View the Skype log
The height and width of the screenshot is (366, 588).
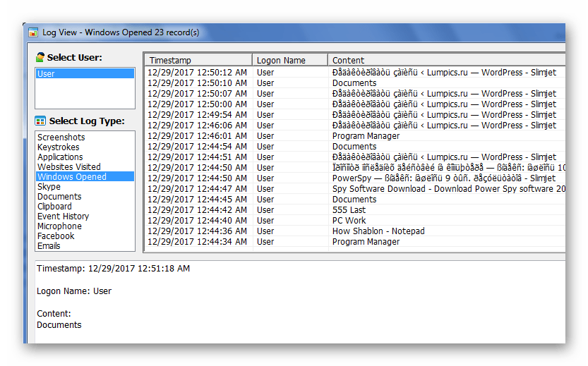49,187
